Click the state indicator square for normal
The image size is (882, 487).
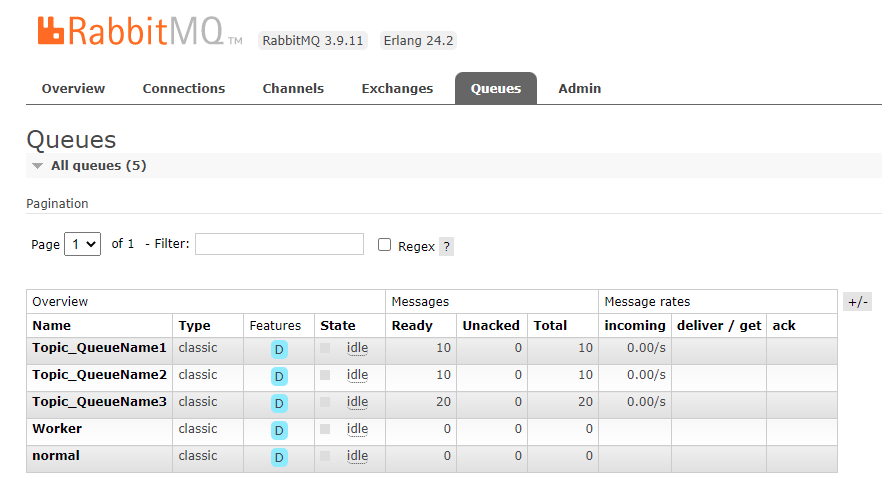click(325, 456)
